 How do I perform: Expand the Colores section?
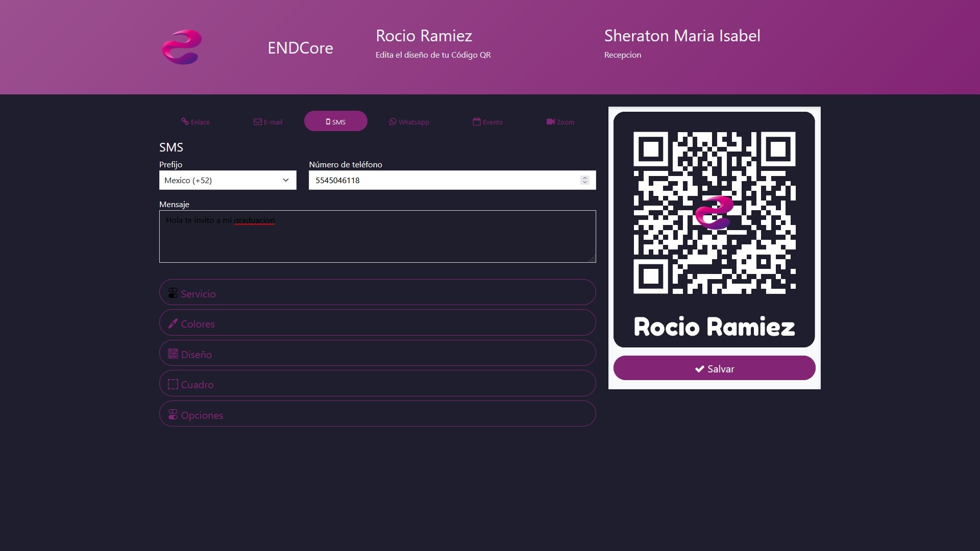378,322
